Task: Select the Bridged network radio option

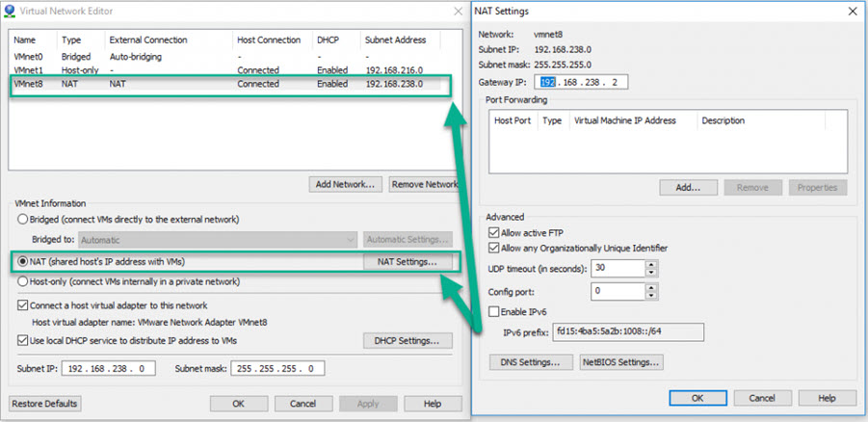Action: (x=24, y=220)
